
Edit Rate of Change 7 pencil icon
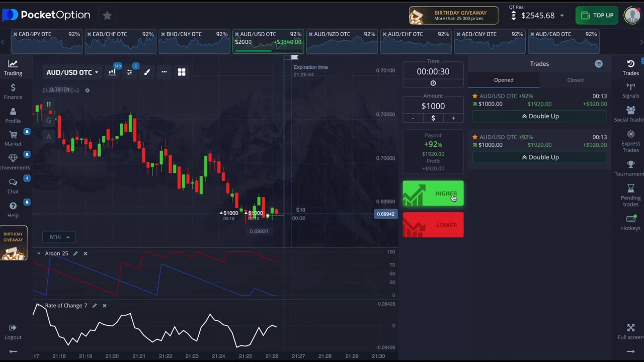point(94,306)
